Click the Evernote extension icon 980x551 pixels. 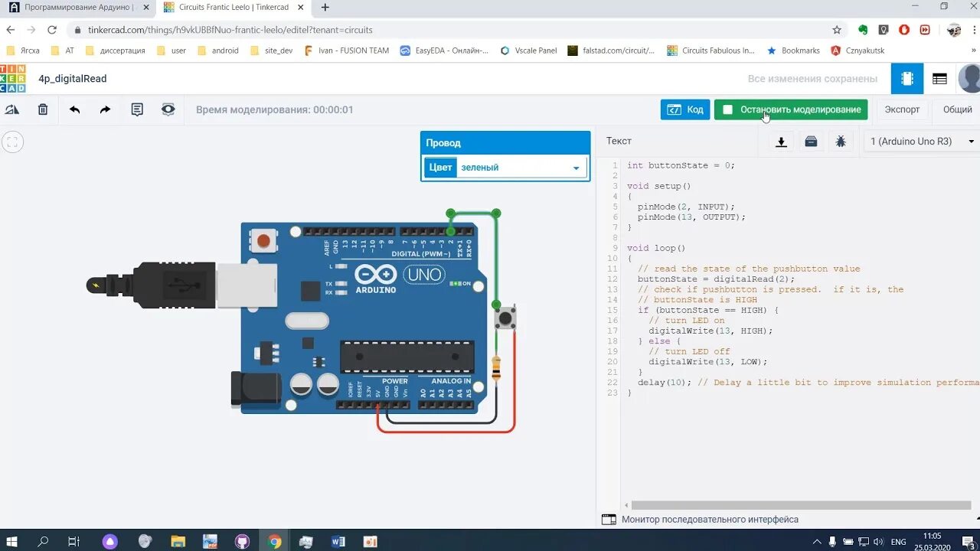pos(863,30)
